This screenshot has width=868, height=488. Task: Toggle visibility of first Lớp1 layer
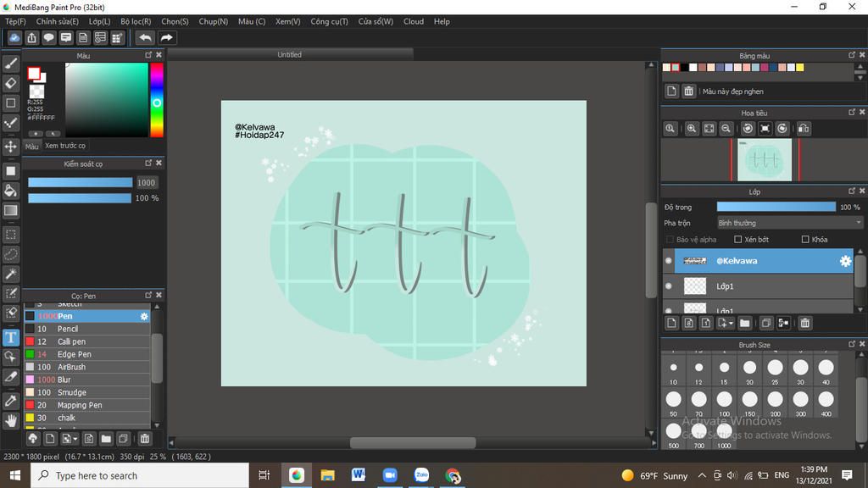(x=669, y=286)
